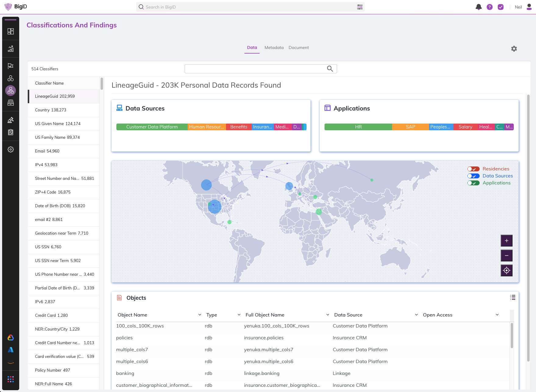Open the settings gear above the classifier panel
The height and width of the screenshot is (392, 536).
point(514,49)
